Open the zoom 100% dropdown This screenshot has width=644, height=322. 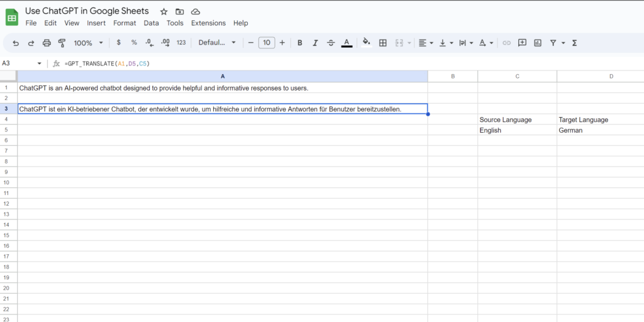(x=87, y=43)
